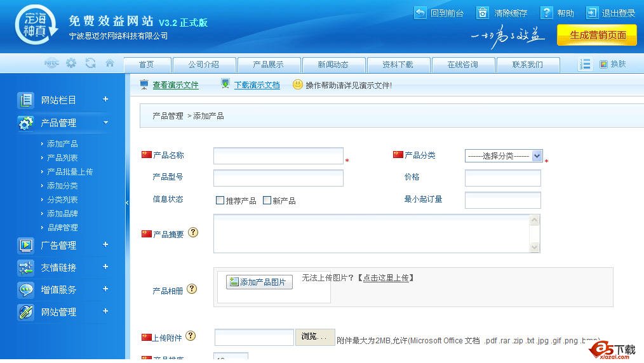Click the refresh icon in toolbar
The height and width of the screenshot is (363, 644).
point(90,63)
